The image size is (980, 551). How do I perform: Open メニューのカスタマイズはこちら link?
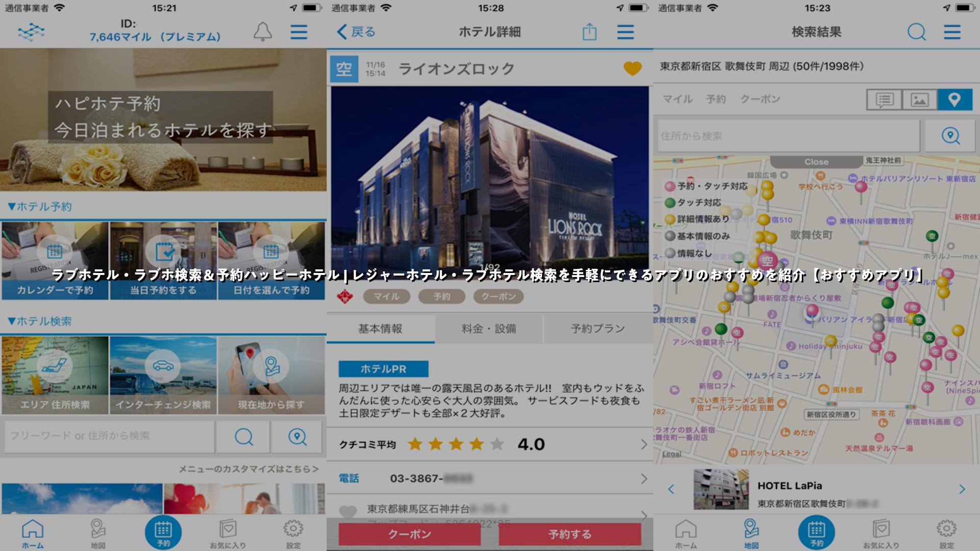[249, 469]
